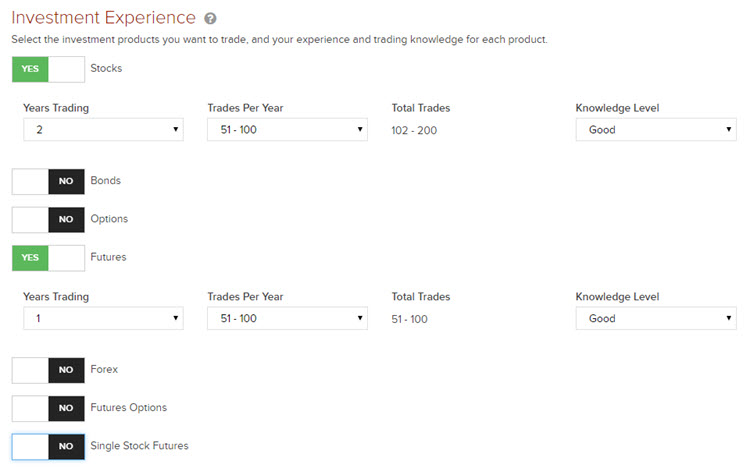750x475 pixels.
Task: Click the Stocks label text
Action: pyautogui.click(x=107, y=69)
